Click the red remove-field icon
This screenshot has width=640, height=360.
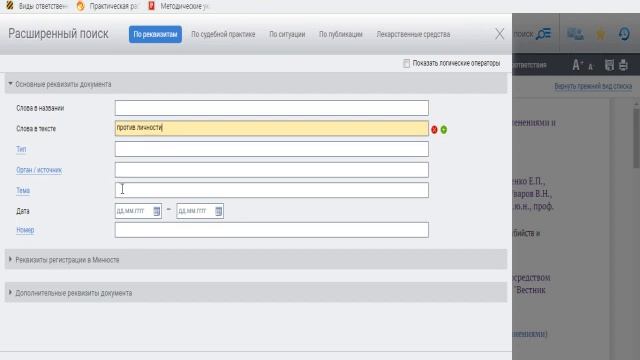click(x=434, y=130)
